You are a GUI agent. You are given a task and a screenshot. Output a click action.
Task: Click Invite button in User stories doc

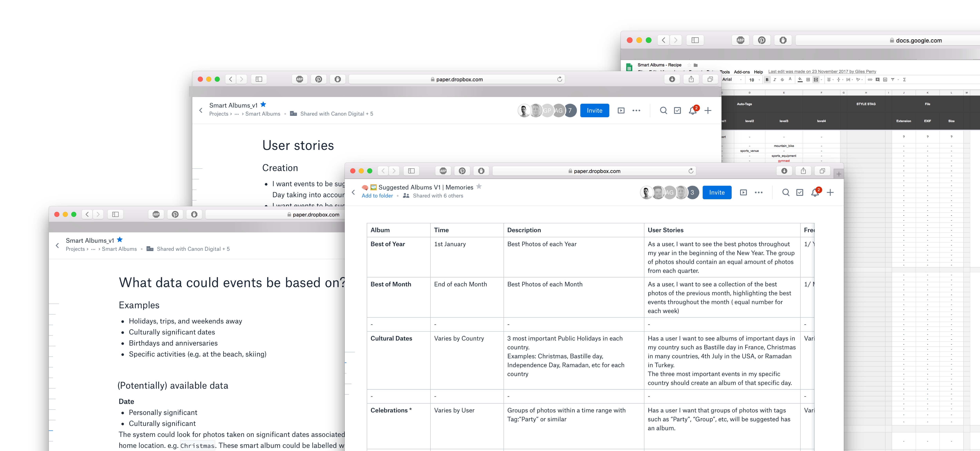(x=595, y=111)
